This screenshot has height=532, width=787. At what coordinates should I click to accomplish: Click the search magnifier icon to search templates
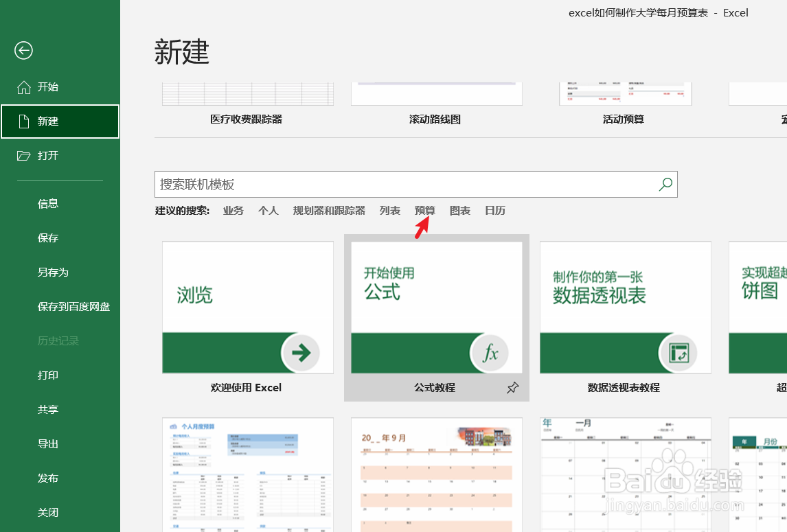(x=664, y=184)
